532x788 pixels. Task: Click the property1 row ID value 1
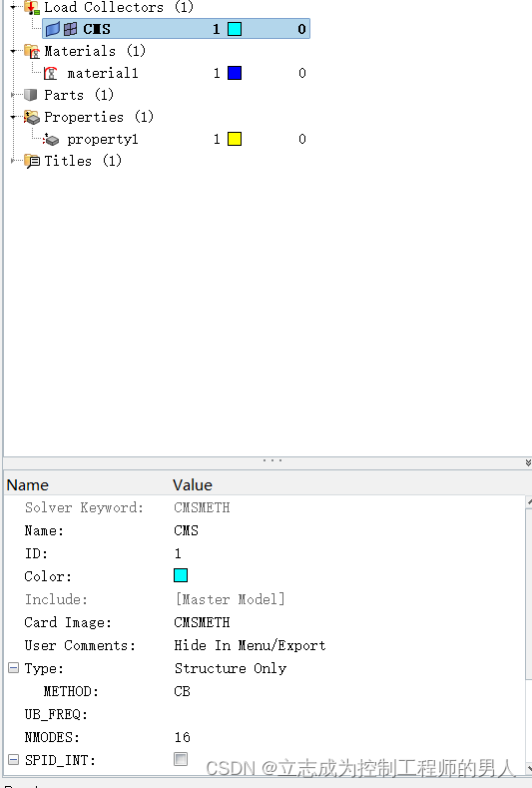point(217,139)
